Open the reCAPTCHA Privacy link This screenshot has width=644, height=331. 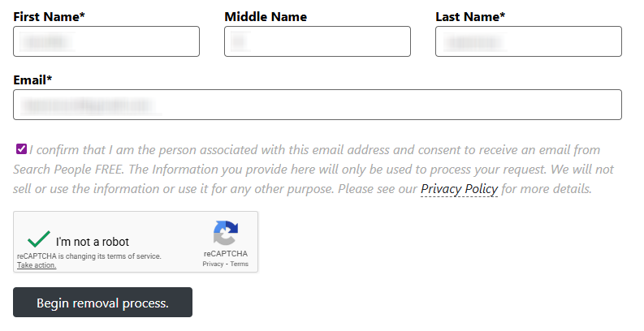click(213, 264)
